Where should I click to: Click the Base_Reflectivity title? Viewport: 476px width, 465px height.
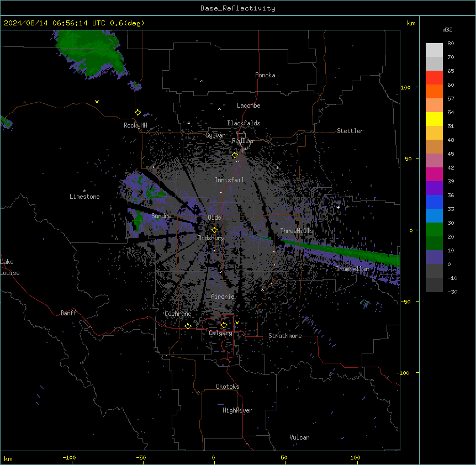coord(238,8)
